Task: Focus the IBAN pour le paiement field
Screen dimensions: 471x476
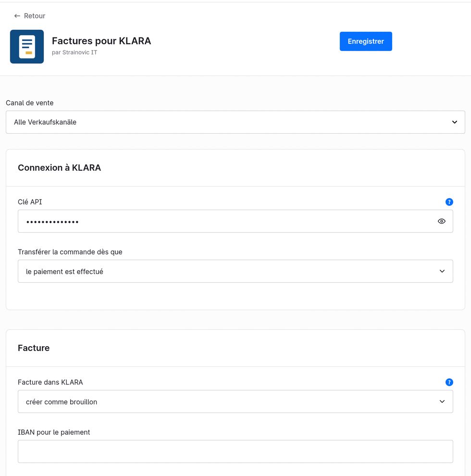Action: point(235,451)
